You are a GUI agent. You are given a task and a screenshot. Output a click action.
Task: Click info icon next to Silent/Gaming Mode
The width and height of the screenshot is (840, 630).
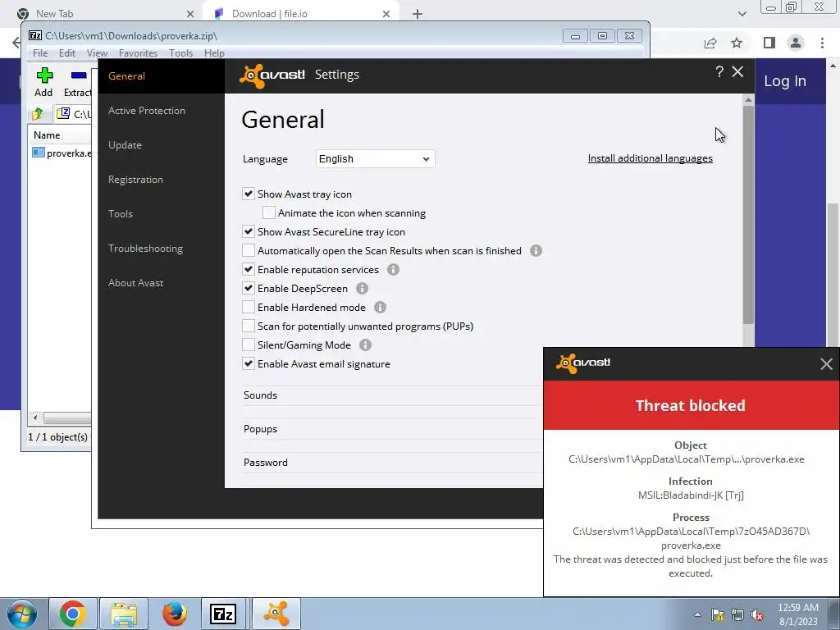pos(365,345)
